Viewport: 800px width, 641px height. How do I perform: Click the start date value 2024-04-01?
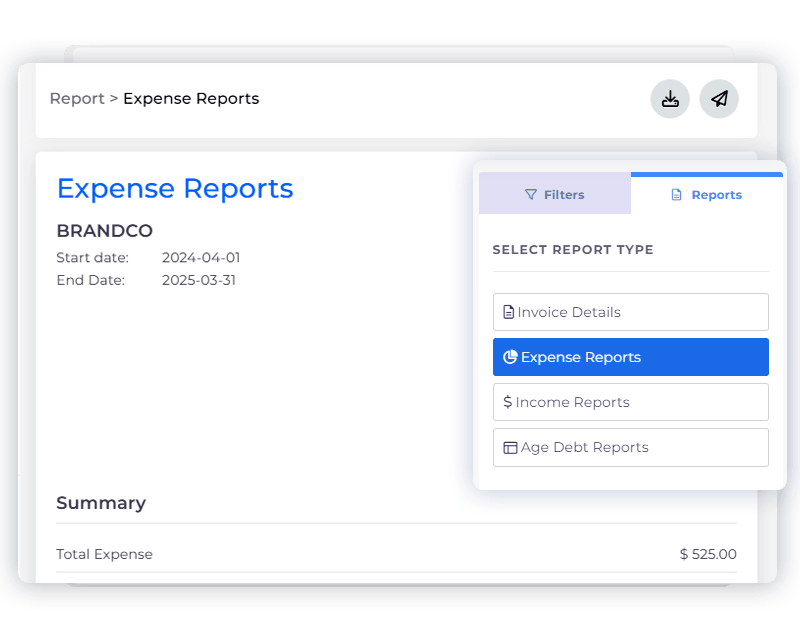(201, 258)
